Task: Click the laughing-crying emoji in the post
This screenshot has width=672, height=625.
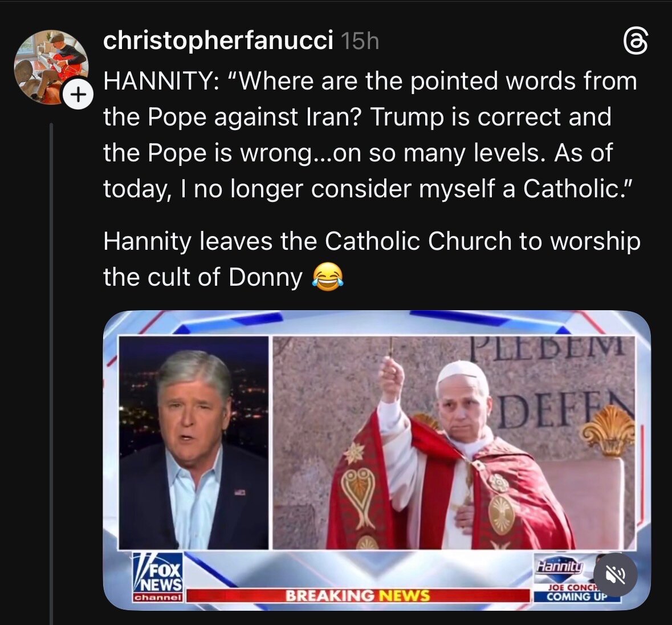Action: pyautogui.click(x=328, y=277)
